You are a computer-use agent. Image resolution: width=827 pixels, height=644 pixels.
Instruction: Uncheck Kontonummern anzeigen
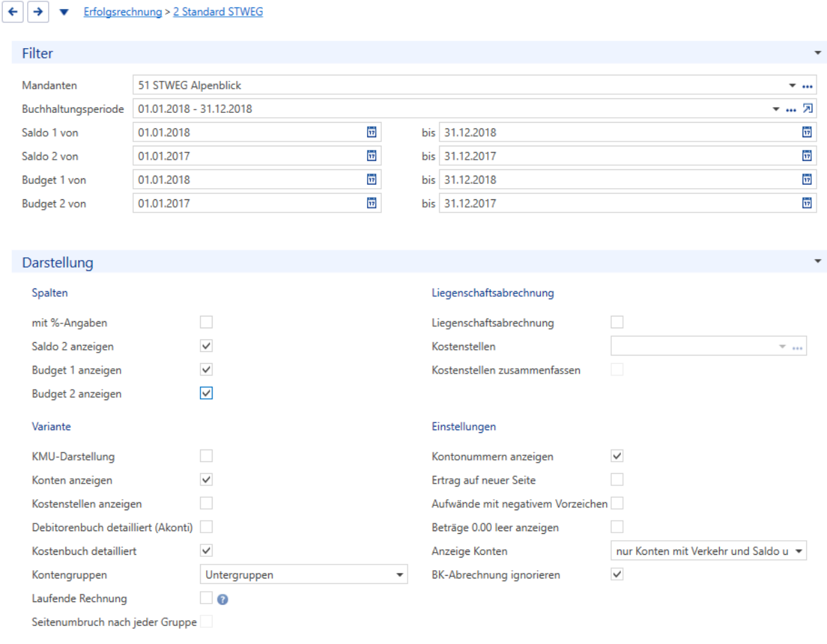click(x=617, y=456)
